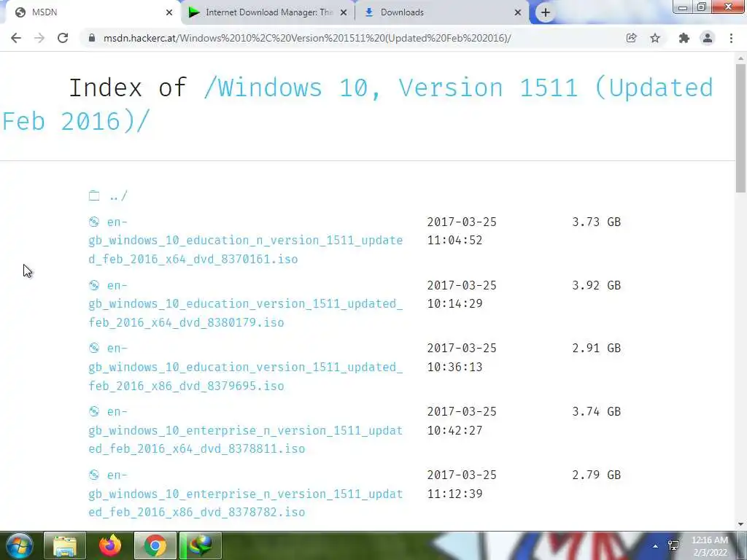
Task: Switch to Internet Download Manager tab
Action: [267, 13]
